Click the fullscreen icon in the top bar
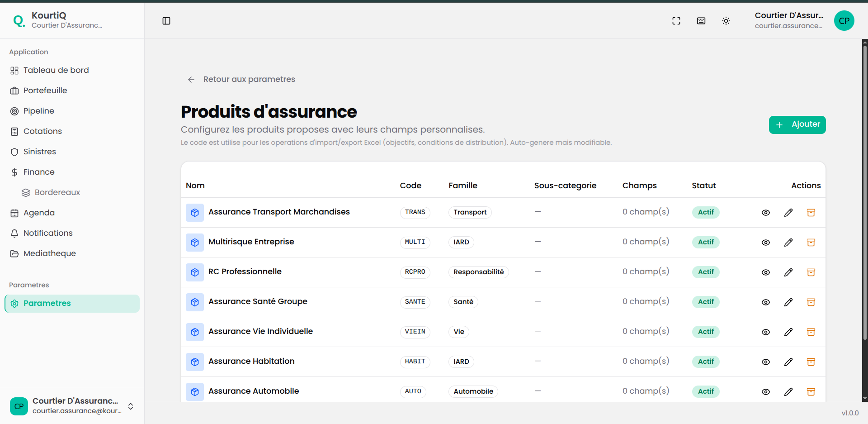Image resolution: width=868 pixels, height=424 pixels. click(676, 21)
